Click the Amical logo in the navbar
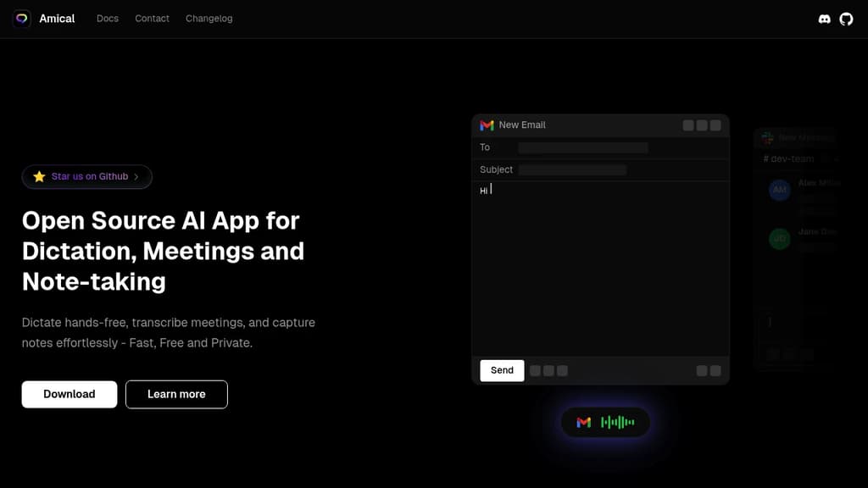The width and height of the screenshot is (868, 488). point(43,18)
